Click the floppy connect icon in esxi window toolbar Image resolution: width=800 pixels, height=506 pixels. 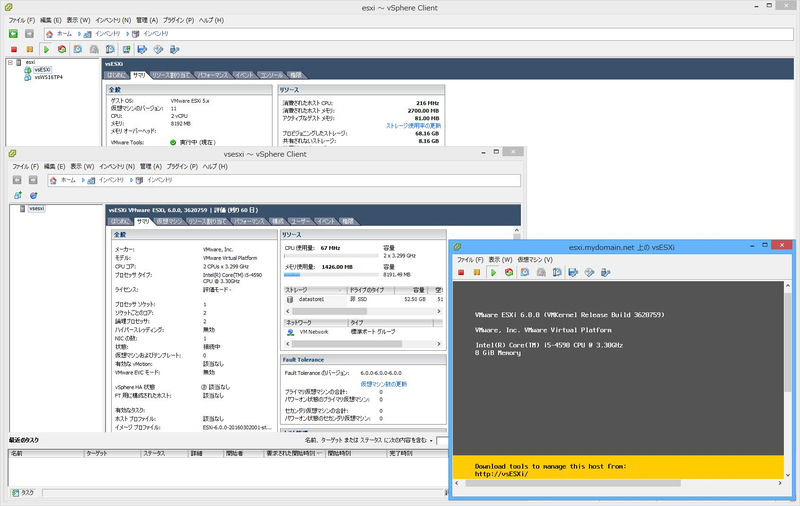coord(142,49)
